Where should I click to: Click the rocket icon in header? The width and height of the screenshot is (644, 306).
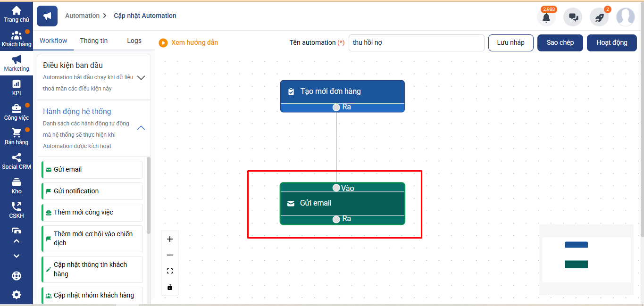(599, 17)
